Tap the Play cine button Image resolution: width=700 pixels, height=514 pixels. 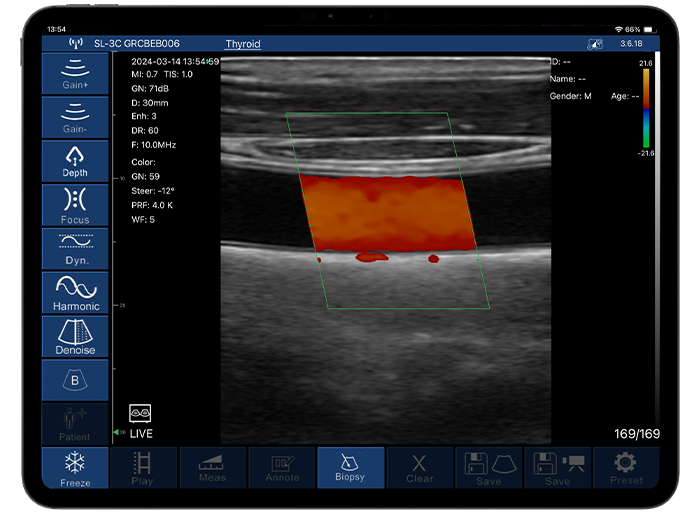pyautogui.click(x=142, y=468)
